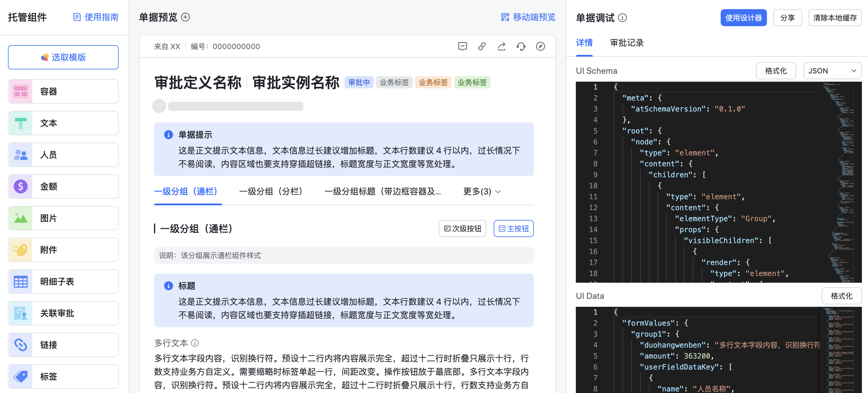Click the 使用设计器 button
This screenshot has width=868, height=393.
coord(743,18)
